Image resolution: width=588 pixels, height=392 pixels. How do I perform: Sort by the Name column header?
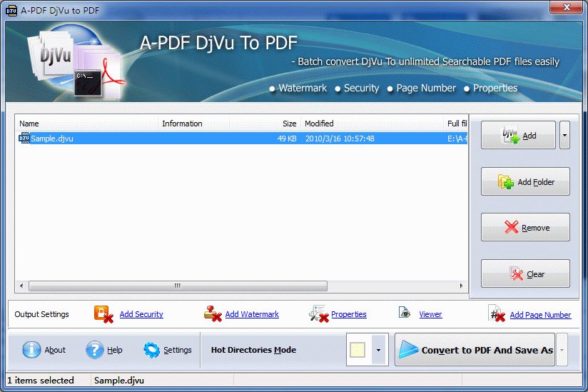[86, 124]
